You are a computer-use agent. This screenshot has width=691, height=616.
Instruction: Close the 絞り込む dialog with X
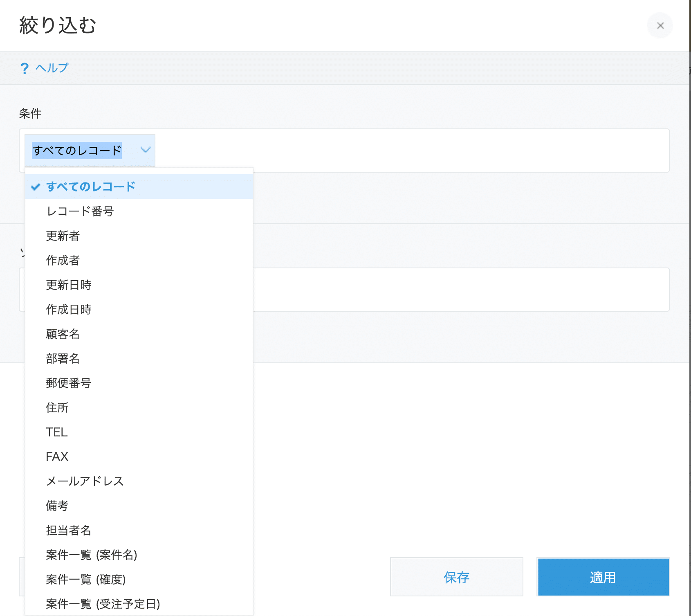pyautogui.click(x=660, y=26)
